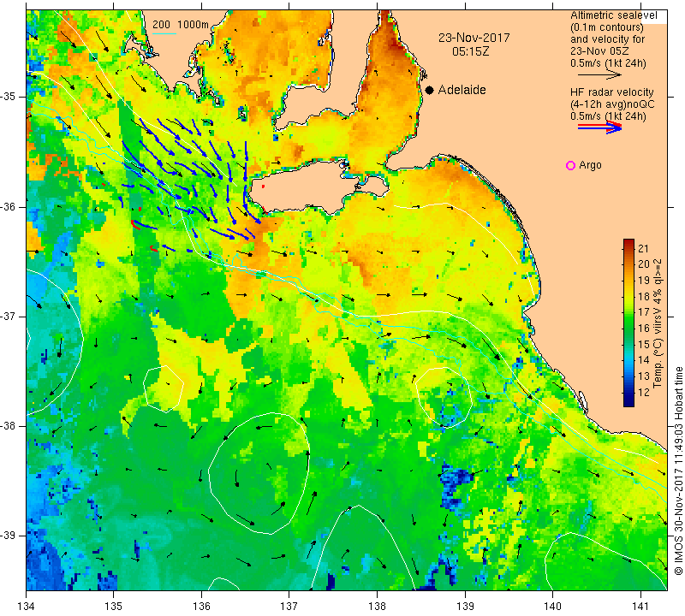Image resolution: width=685 pixels, height=616 pixels.
Task: Click the longitude label 141
Action: pyautogui.click(x=640, y=606)
